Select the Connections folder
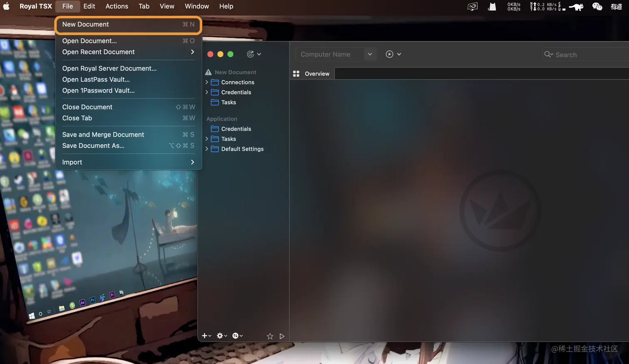This screenshot has height=364, width=629. [x=238, y=82]
